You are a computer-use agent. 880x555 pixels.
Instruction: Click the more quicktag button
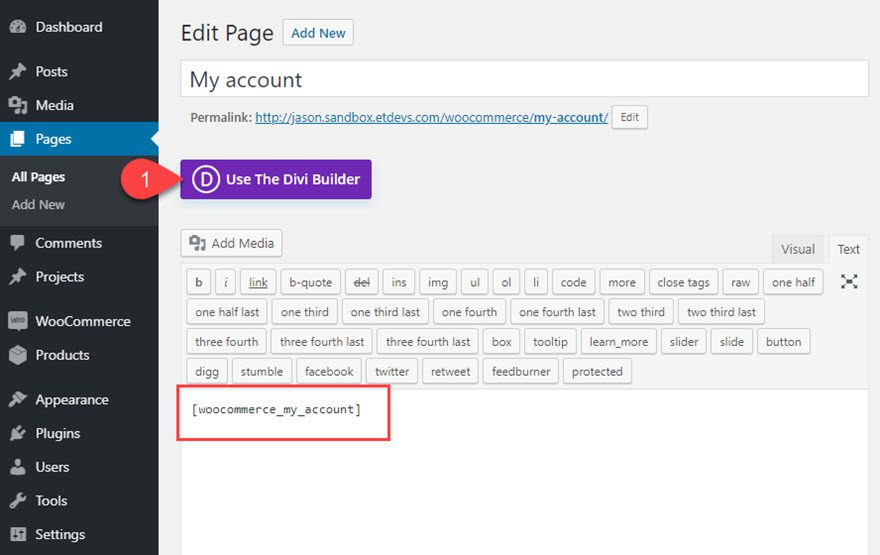pos(622,282)
